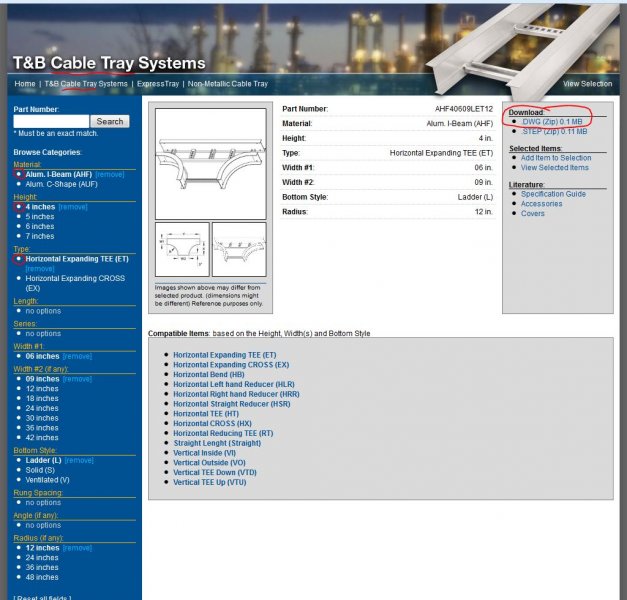Click the Part Number search input field
The height and width of the screenshot is (600, 627).
point(51,121)
